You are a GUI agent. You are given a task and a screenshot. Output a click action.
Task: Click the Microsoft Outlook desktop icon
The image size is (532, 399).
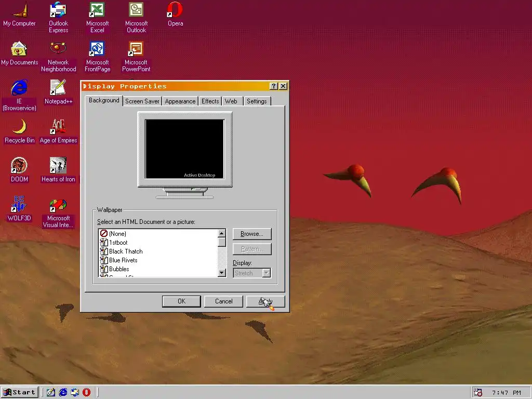tap(137, 17)
